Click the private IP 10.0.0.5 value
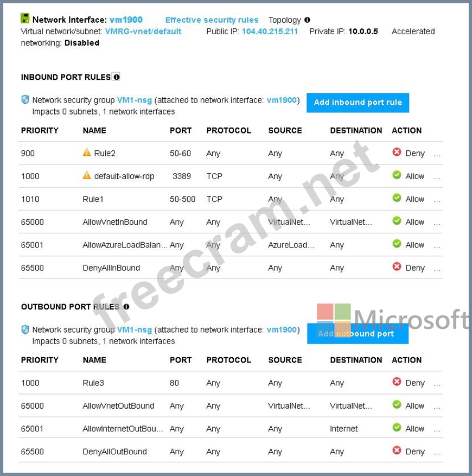 tap(363, 31)
